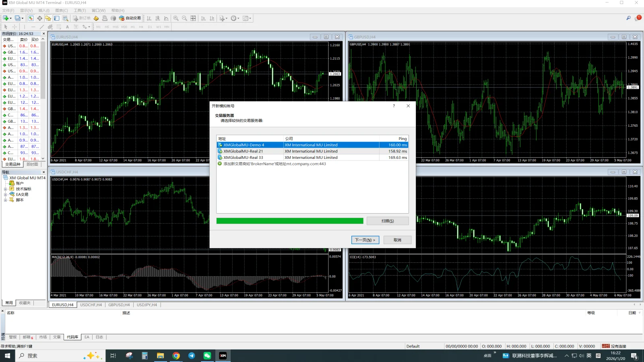644x362 pixels.
Task: Click the New Chart toolbar icon
Action: (x=6, y=18)
